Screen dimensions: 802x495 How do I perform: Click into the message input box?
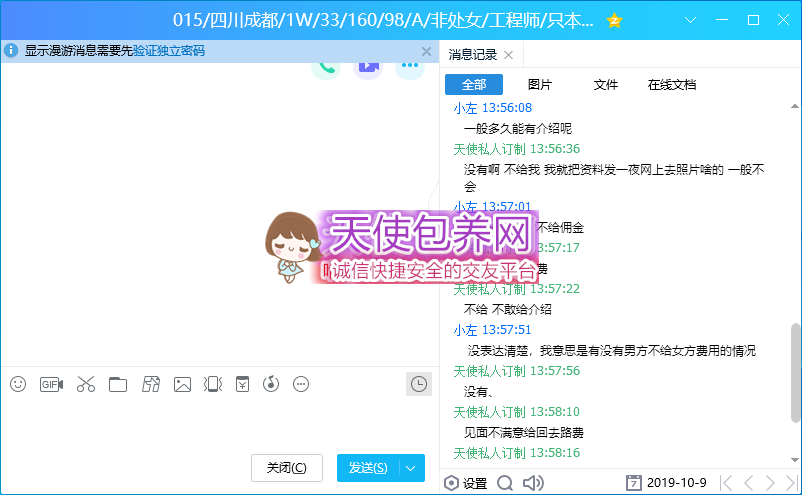220,424
